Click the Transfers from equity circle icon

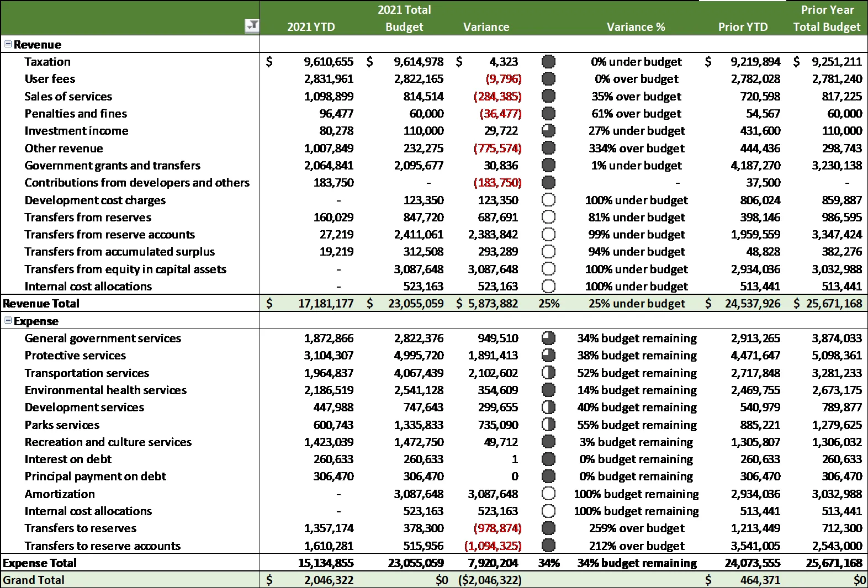click(x=548, y=269)
